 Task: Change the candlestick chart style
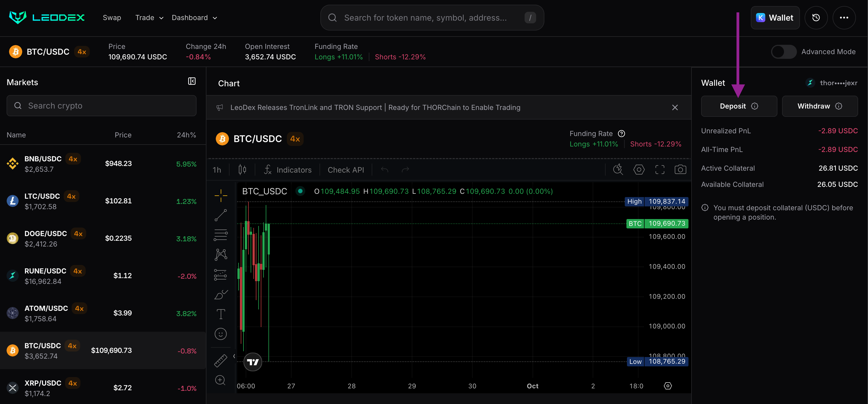click(x=242, y=170)
